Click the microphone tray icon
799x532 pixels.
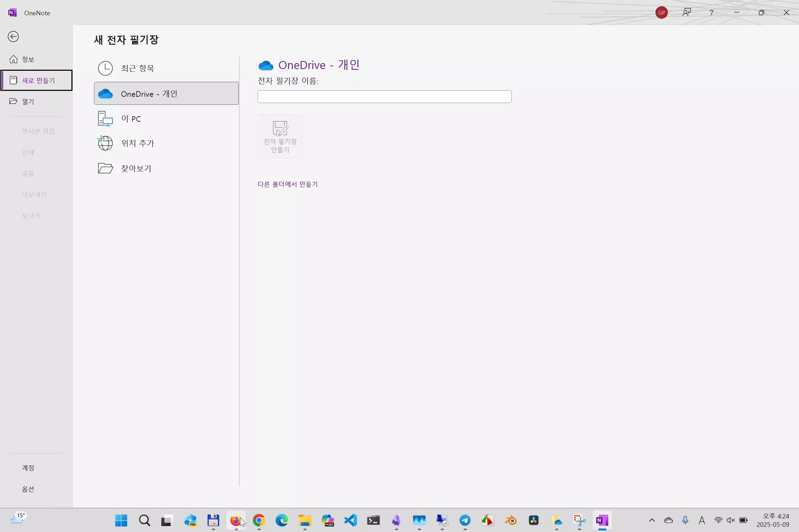click(x=685, y=520)
